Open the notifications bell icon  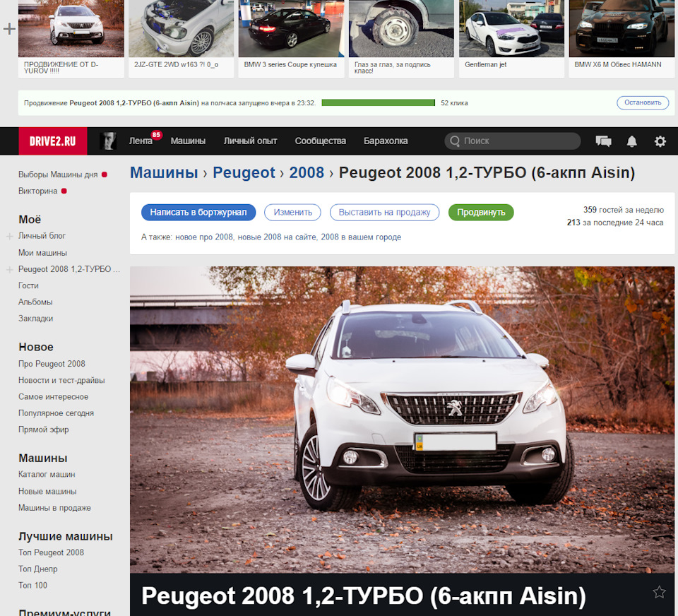point(631,141)
